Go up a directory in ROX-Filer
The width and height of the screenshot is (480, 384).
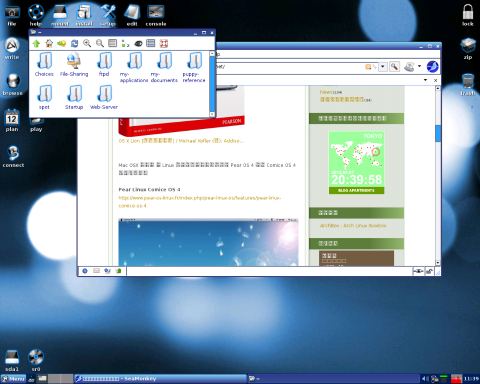(x=36, y=43)
